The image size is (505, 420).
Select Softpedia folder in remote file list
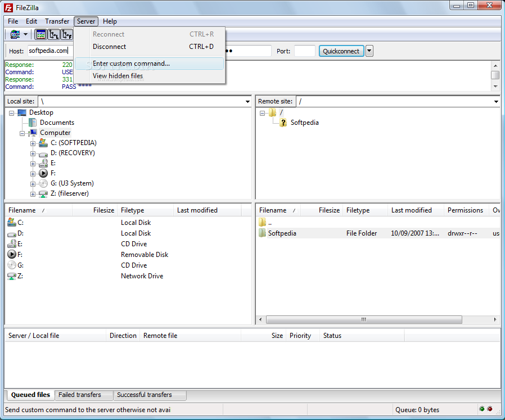click(x=378, y=233)
